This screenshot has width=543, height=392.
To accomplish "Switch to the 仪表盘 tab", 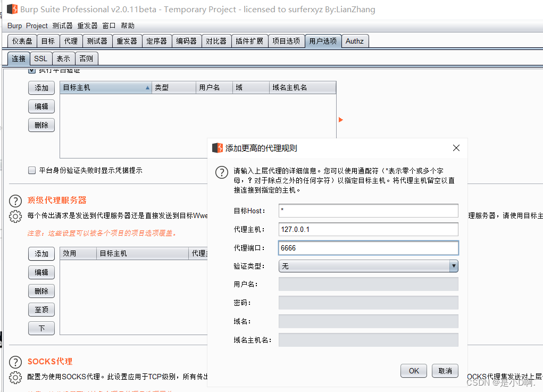I will 22,41.
